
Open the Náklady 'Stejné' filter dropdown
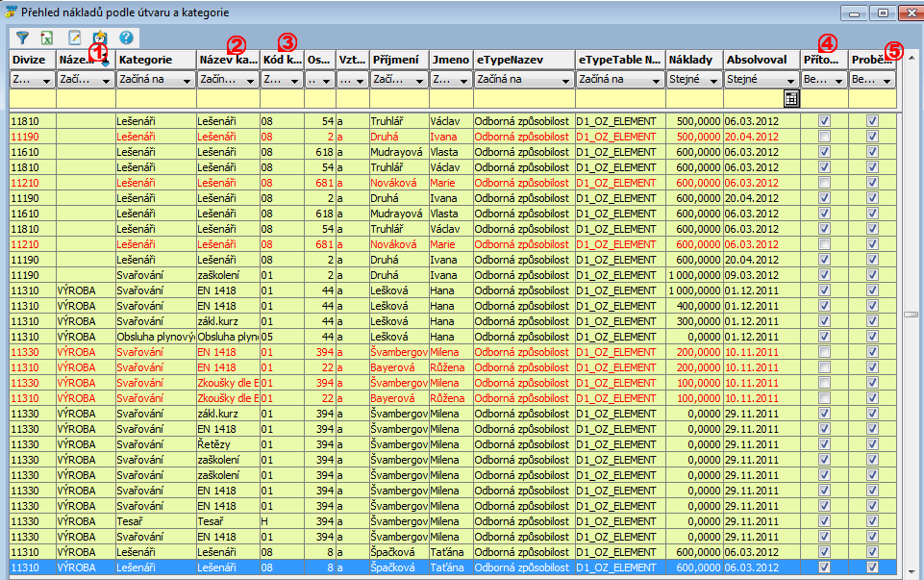(713, 81)
